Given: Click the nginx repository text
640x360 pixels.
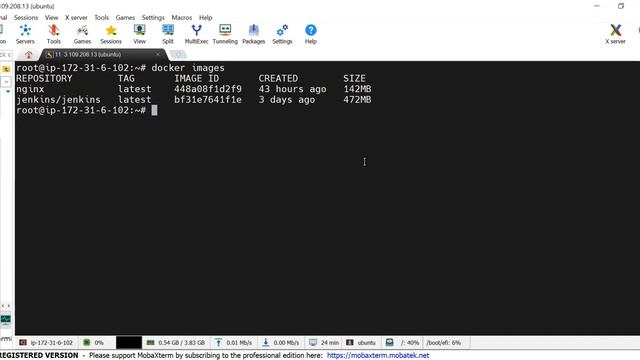Looking at the screenshot, I should point(30,89).
